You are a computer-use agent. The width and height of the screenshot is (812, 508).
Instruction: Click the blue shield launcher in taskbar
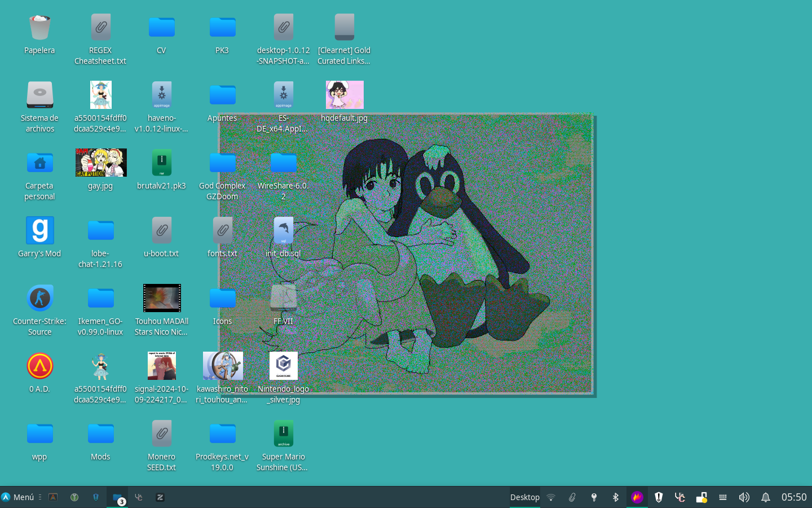(x=96, y=497)
